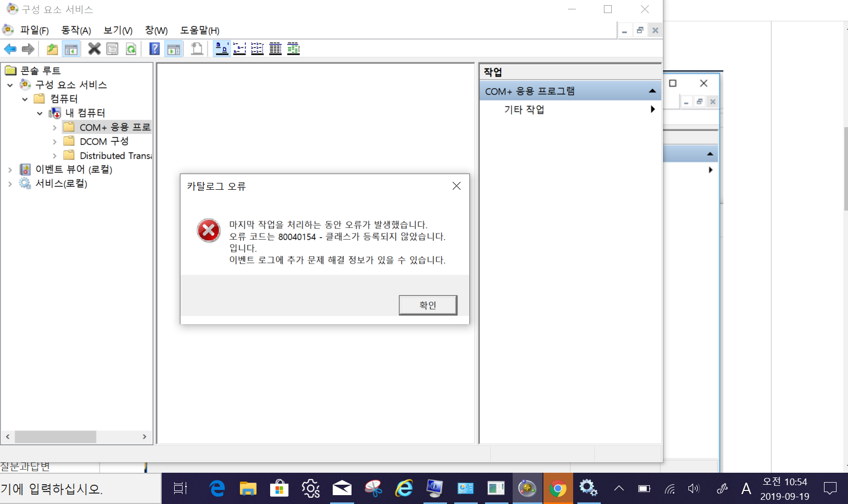
Task: Open 보기(V) menu
Action: tap(118, 30)
